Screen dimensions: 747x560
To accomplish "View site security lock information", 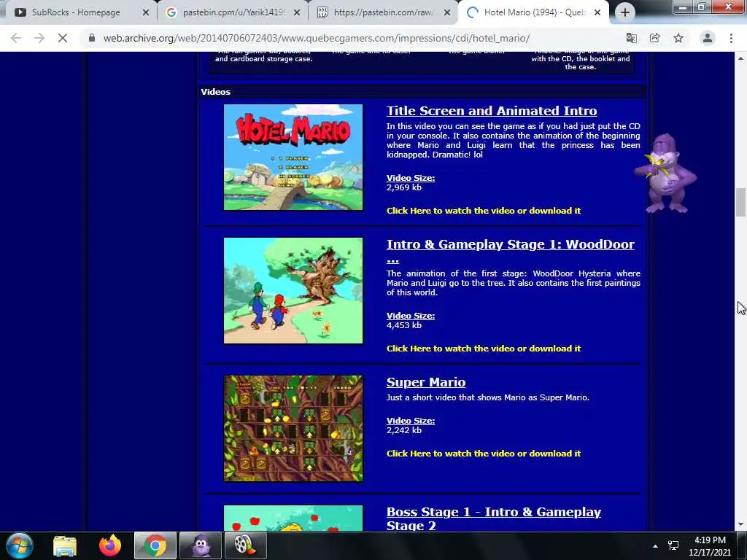I will [x=92, y=38].
